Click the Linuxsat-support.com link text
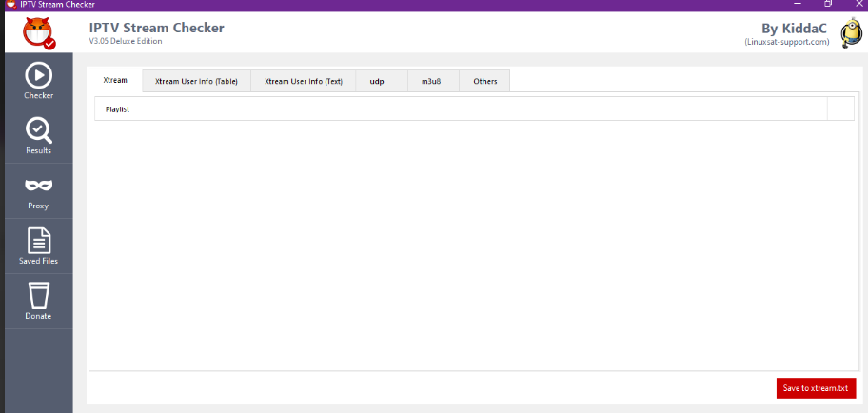 coord(787,42)
